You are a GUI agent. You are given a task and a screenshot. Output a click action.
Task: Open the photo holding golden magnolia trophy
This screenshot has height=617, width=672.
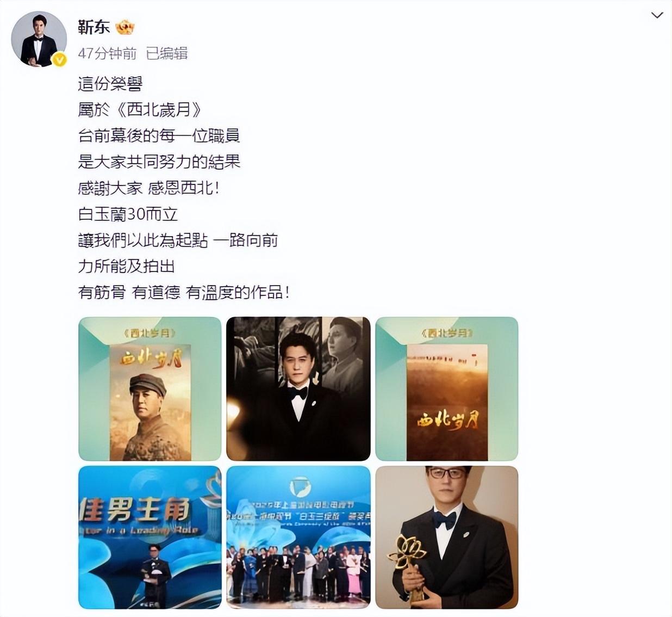tap(447, 537)
